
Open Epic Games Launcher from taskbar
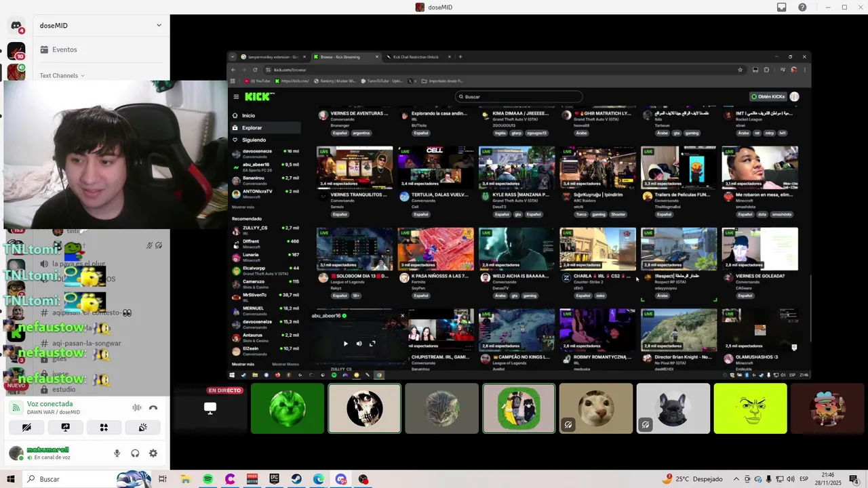tap(275, 479)
